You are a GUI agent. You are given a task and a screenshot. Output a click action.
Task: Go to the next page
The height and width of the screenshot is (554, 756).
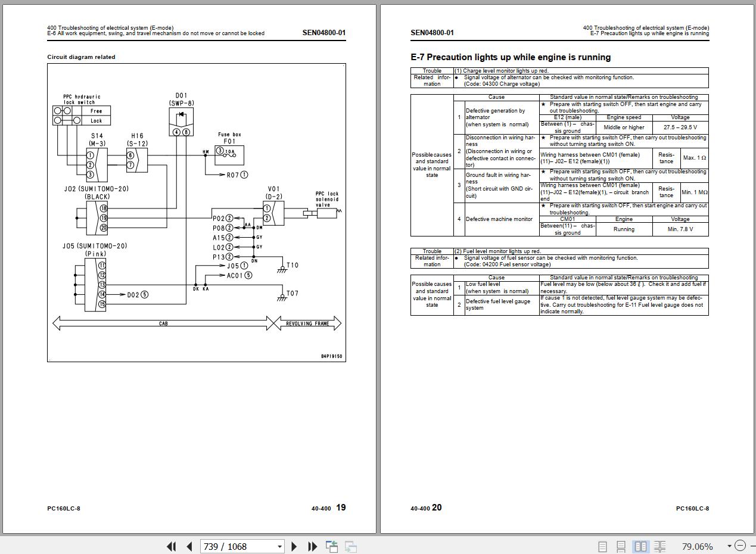tap(294, 546)
